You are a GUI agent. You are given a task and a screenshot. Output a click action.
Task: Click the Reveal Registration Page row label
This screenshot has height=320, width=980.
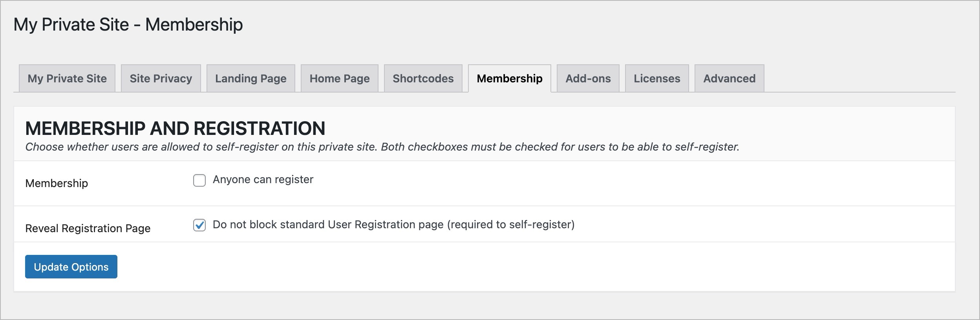pos(88,228)
